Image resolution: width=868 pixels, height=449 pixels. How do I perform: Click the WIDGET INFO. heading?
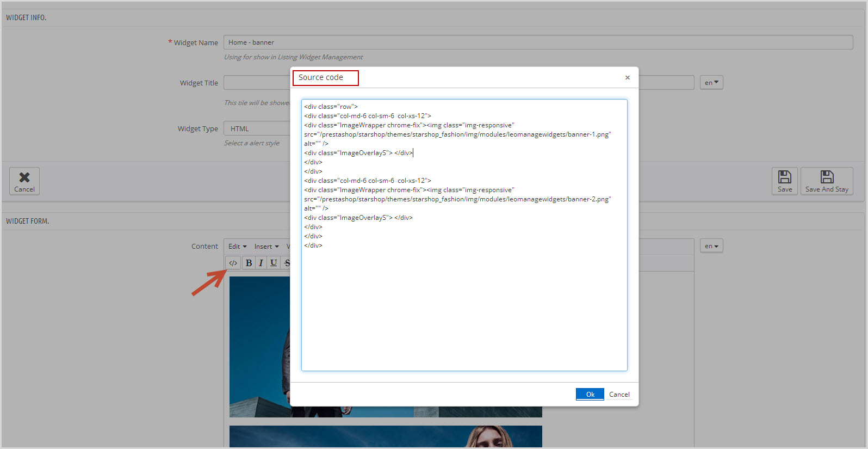pyautogui.click(x=26, y=17)
